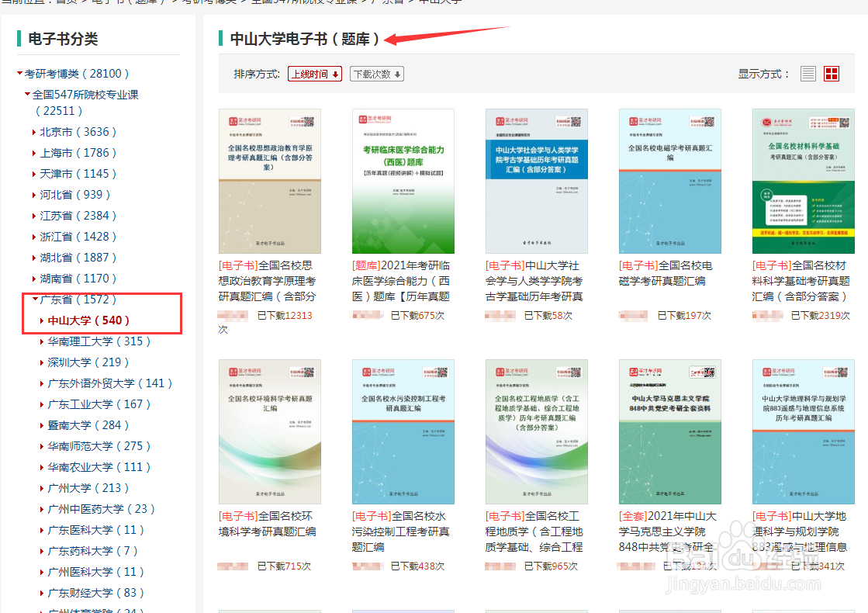The width and height of the screenshot is (868, 613).
Task: Open 全国名校思想政治教育学原理 book cover
Action: 270,181
